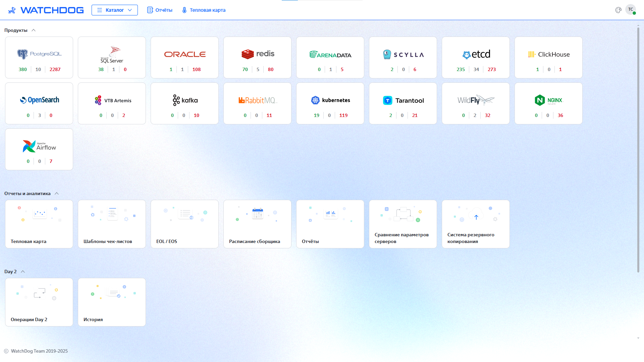The image size is (644, 362).
Task: Collapse the Day 2 section
Action: 23,271
